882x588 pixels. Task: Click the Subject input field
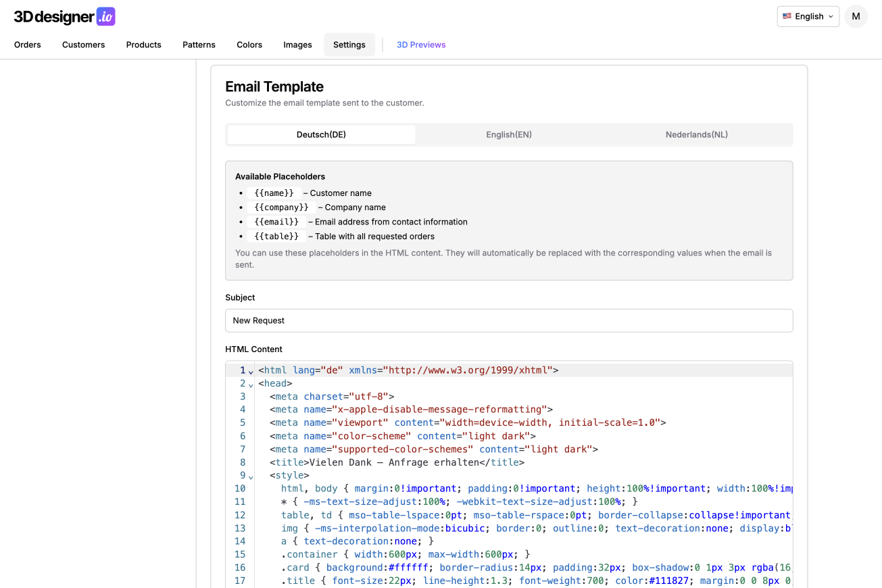click(508, 320)
